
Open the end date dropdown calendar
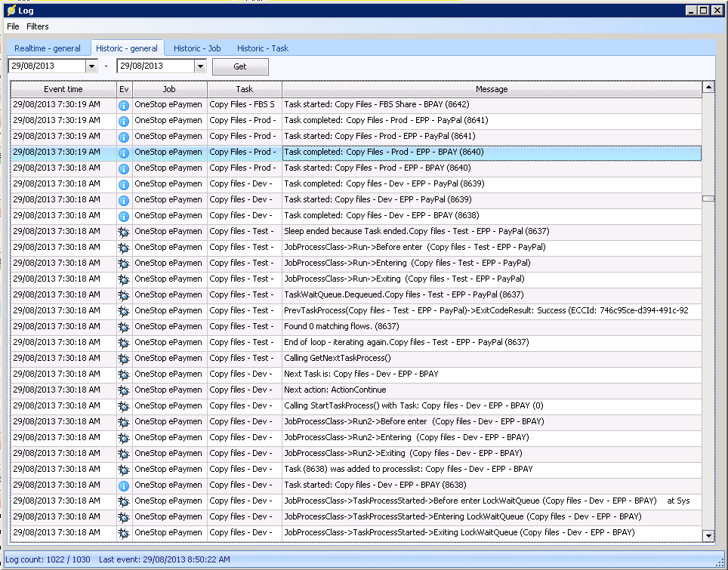tap(199, 66)
